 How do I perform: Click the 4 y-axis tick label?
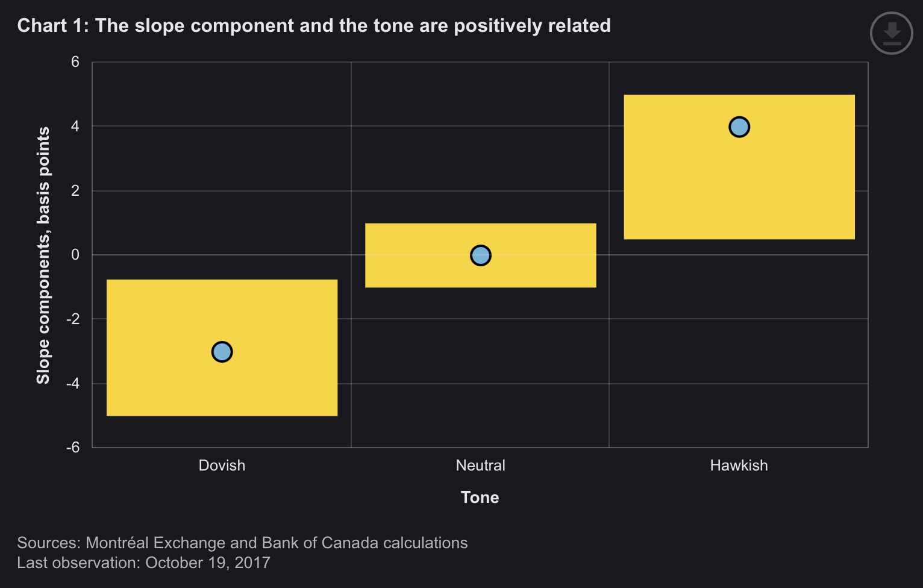[x=75, y=126]
